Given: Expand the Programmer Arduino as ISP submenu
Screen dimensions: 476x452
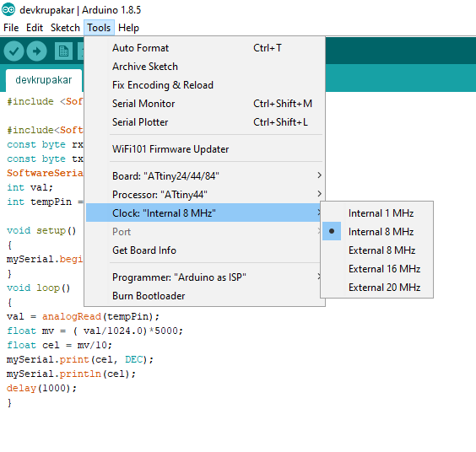Looking at the screenshot, I should point(204,277).
